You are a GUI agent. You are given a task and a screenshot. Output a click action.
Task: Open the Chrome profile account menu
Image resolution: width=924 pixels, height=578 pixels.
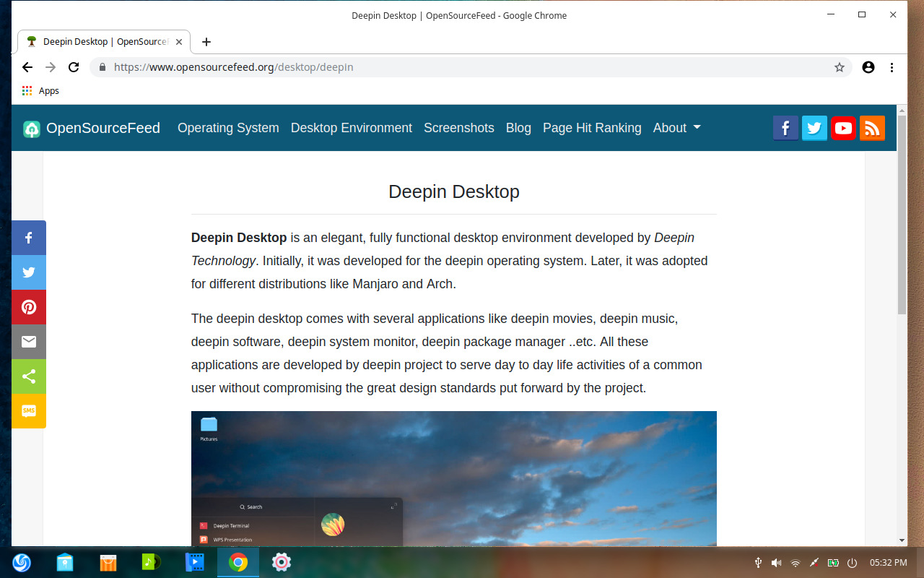click(868, 67)
